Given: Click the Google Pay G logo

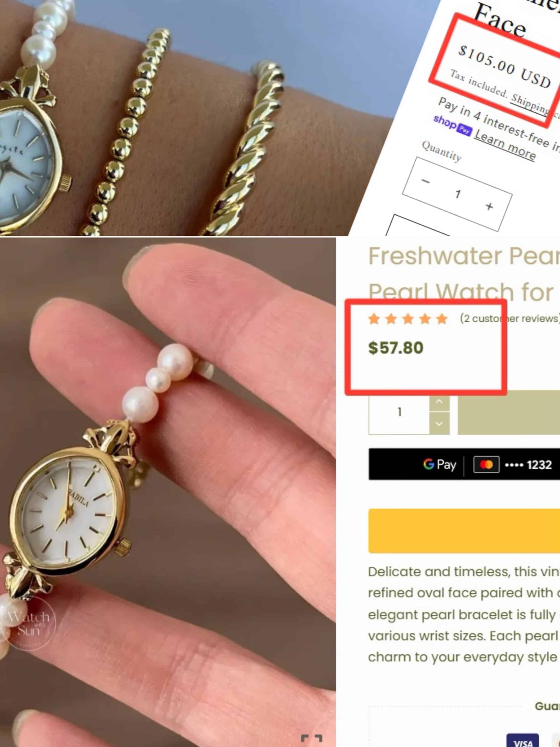Looking at the screenshot, I should tap(428, 464).
